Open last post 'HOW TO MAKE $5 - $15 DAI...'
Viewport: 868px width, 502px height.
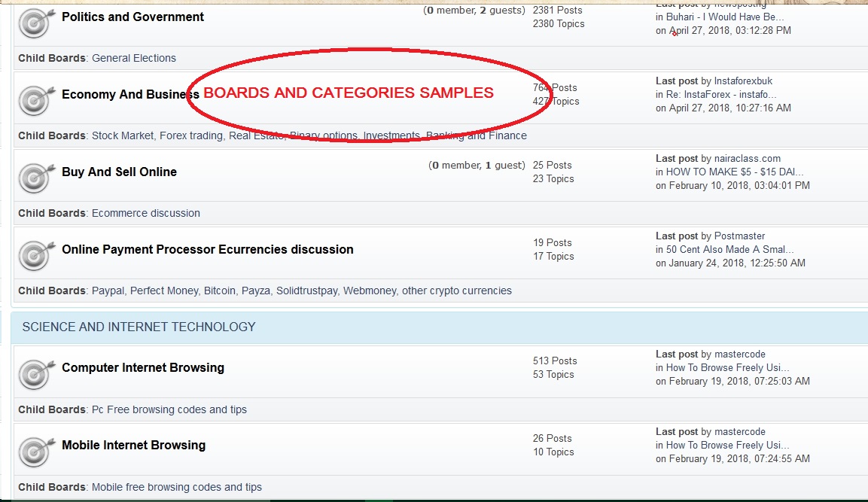[x=735, y=172]
